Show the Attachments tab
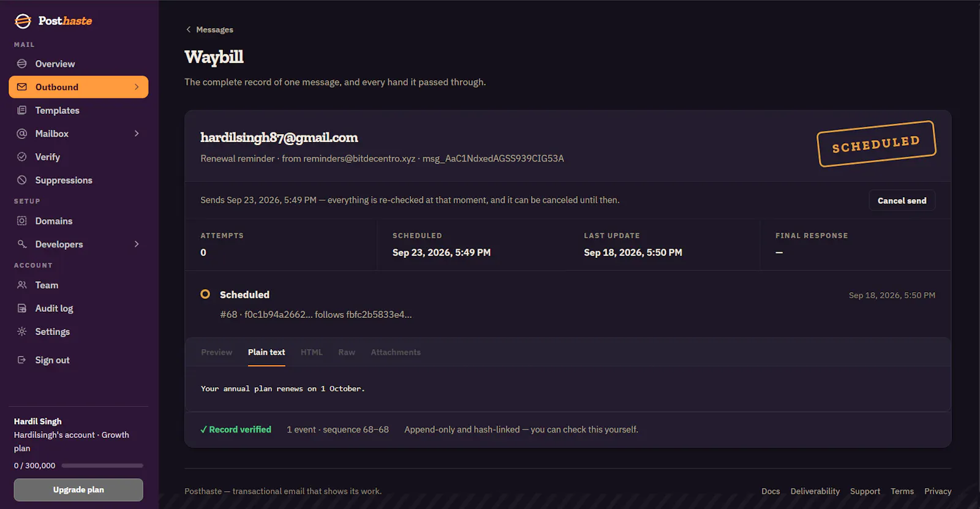The width and height of the screenshot is (980, 509). 396,352
